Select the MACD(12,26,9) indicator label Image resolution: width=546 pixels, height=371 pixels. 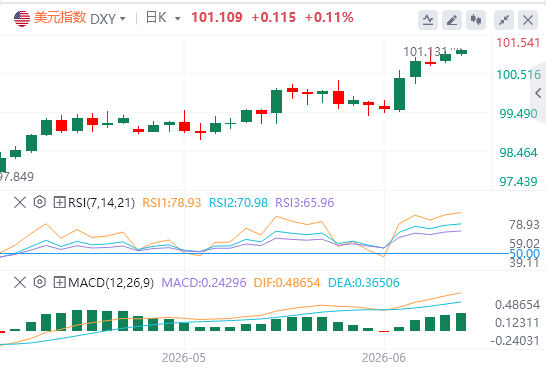(111, 283)
